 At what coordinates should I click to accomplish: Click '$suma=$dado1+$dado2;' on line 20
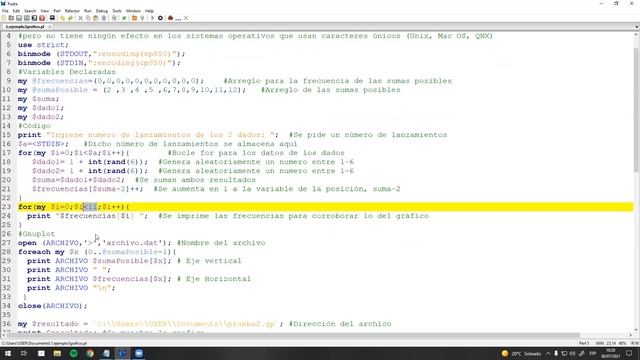coord(78,180)
